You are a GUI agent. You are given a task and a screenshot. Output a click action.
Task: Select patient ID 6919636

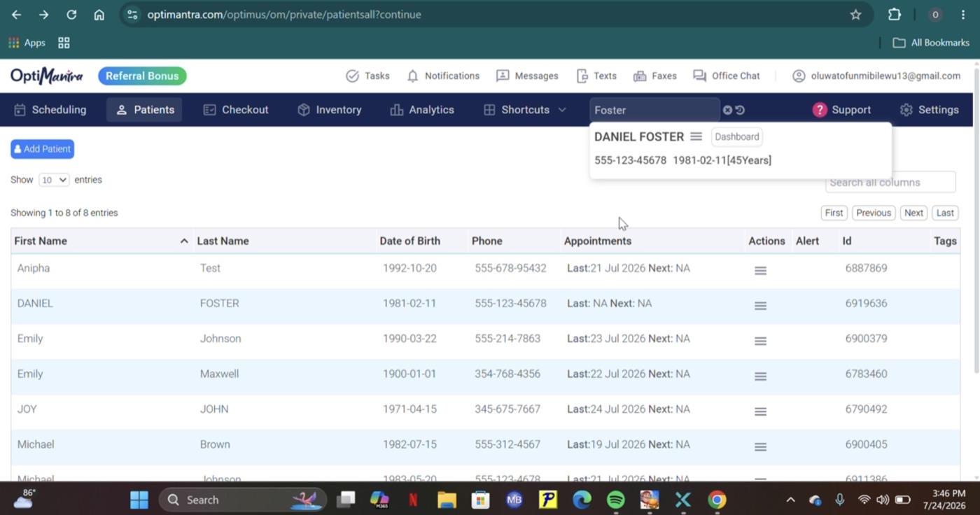(x=866, y=303)
